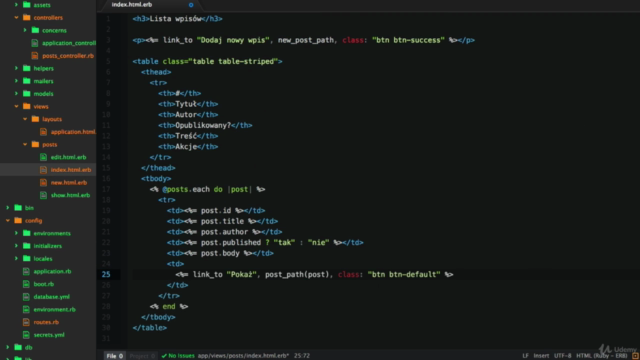Expand the bin folder chevron
The image size is (640, 360).
(x=8, y=208)
